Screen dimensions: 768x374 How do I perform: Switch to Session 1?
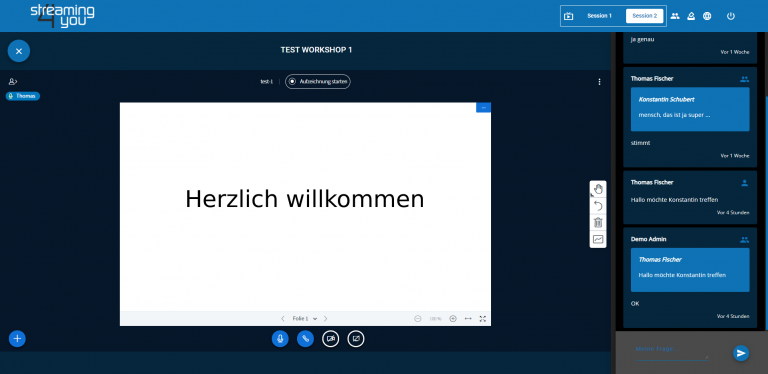pyautogui.click(x=600, y=16)
